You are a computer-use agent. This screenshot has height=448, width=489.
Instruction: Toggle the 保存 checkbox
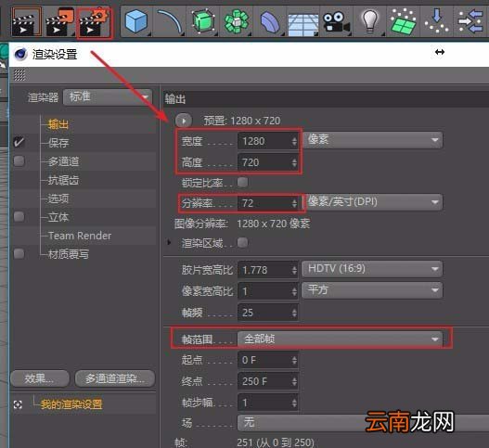(19, 142)
